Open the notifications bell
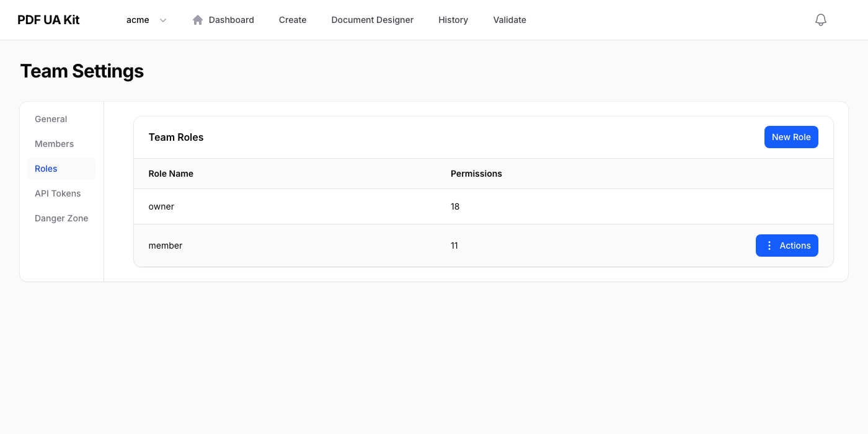Viewport: 868px width, 434px height. (820, 20)
